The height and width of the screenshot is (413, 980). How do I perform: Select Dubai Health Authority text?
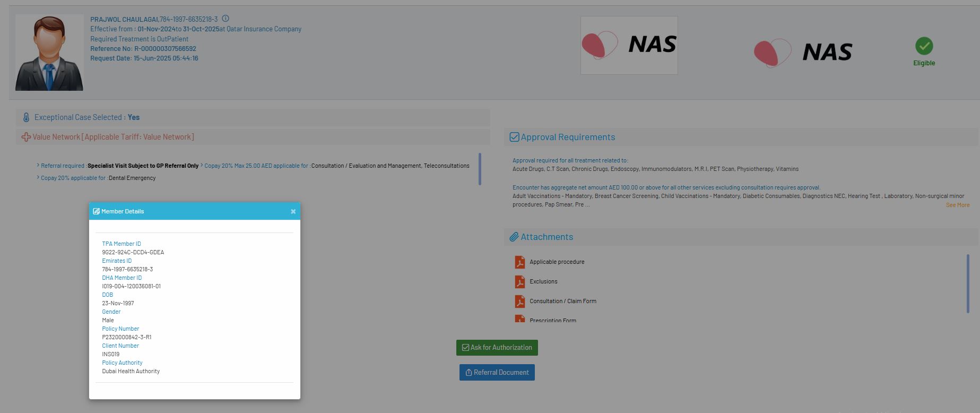131,371
